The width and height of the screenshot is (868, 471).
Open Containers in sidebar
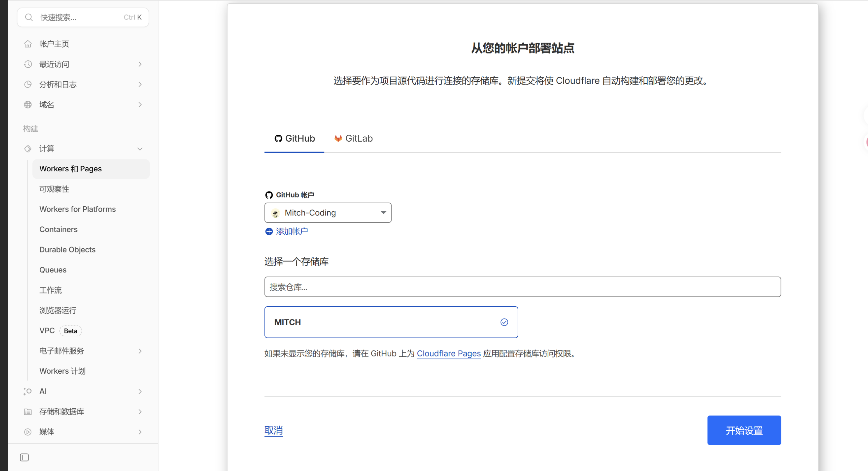coord(58,229)
